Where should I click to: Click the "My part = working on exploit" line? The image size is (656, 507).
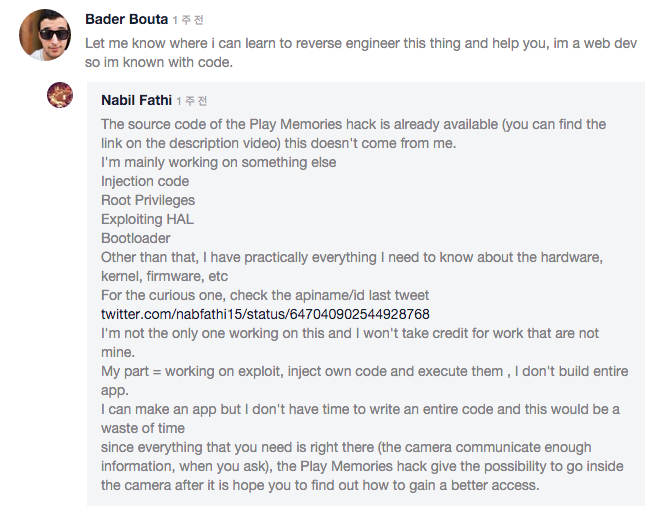364,371
